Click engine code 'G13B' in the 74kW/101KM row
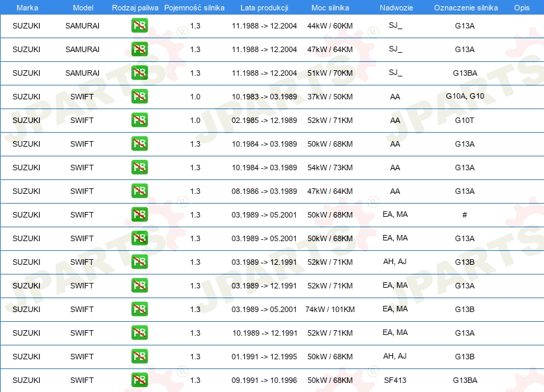 [465, 309]
